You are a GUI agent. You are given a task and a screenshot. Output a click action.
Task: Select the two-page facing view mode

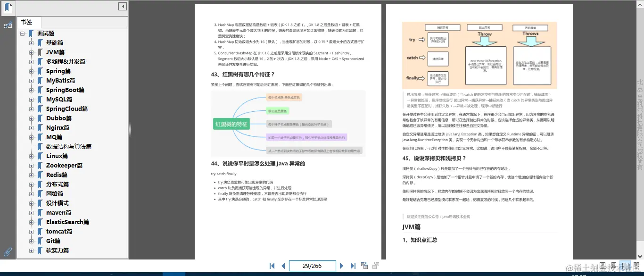(x=625, y=267)
